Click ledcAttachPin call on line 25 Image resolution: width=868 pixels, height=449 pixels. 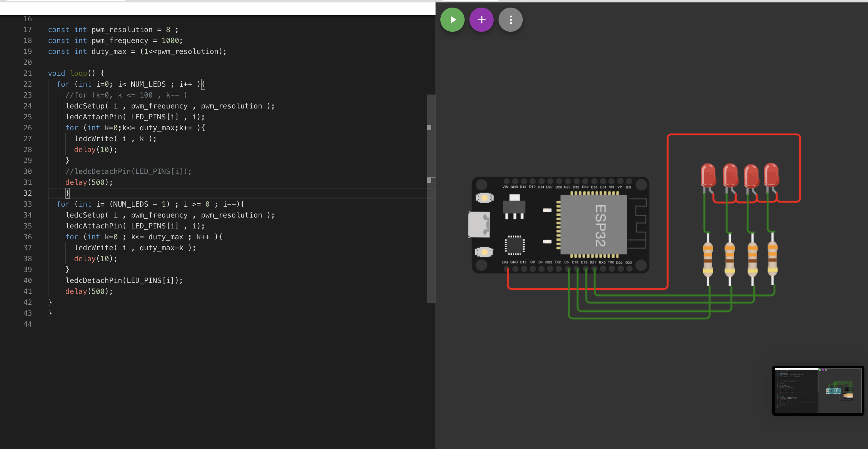135,117
